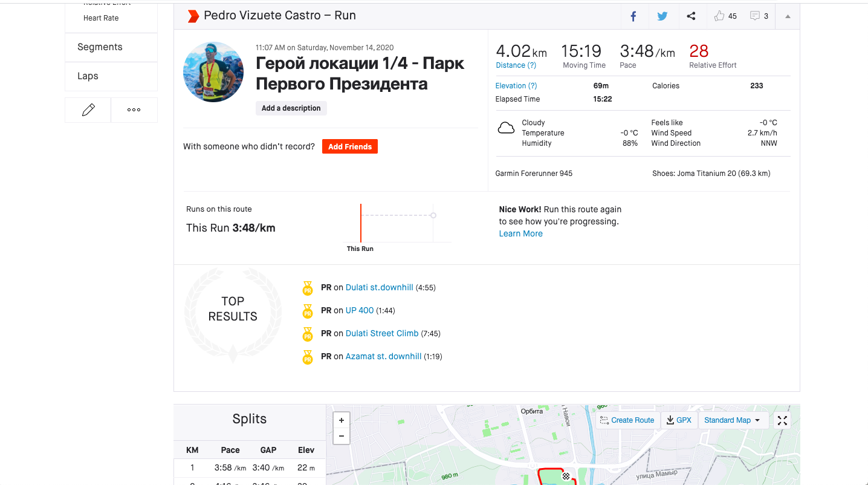Image resolution: width=868 pixels, height=485 pixels.
Task: Share activity on Facebook
Action: pyautogui.click(x=633, y=16)
